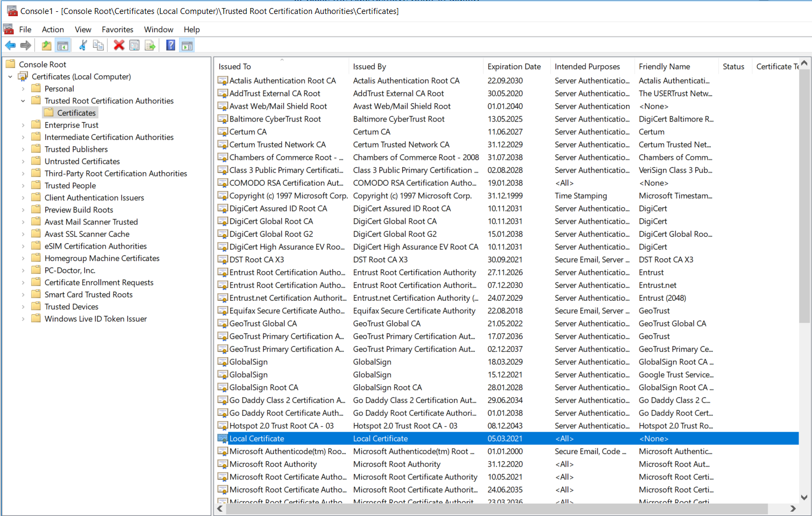Select Homegroup Machine Certificates in the tree
This screenshot has width=812, height=516.
pos(102,258)
